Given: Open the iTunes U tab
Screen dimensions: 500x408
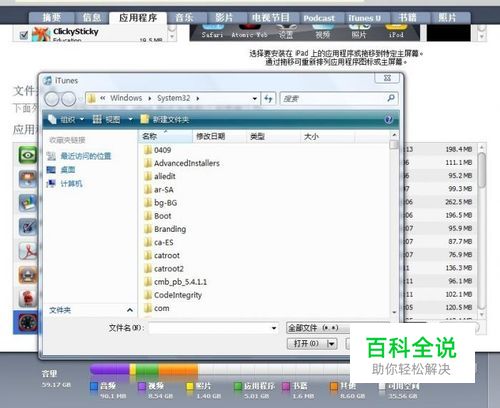Looking at the screenshot, I should [x=364, y=18].
